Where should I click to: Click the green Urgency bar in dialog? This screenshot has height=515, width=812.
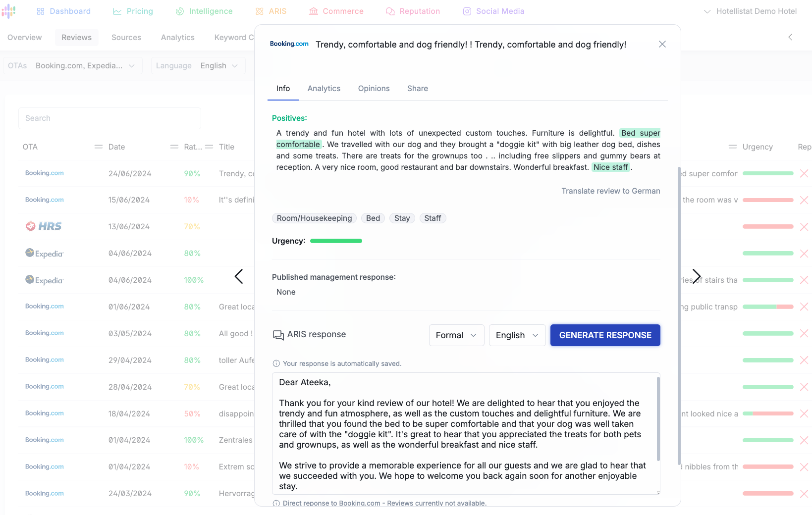tap(336, 241)
